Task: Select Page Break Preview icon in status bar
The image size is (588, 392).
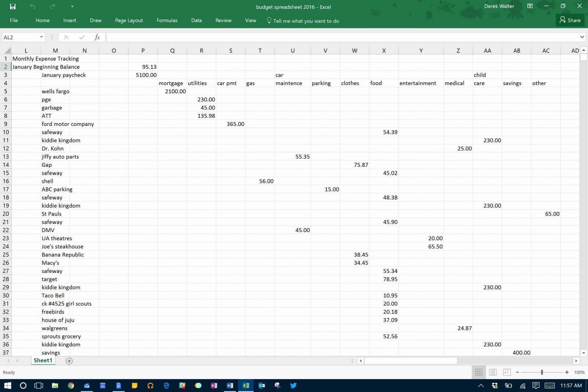Action: pos(507,372)
